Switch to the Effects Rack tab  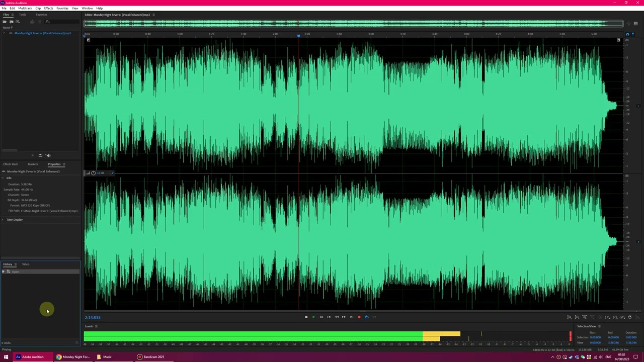click(11, 164)
